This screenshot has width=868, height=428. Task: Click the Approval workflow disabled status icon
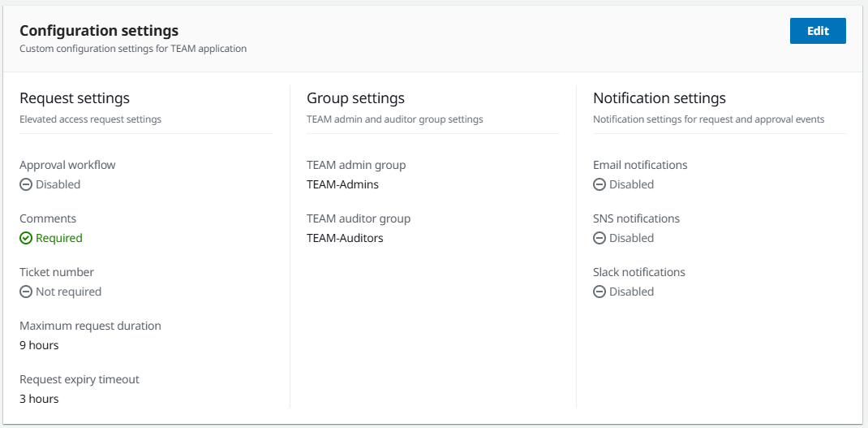pos(26,184)
